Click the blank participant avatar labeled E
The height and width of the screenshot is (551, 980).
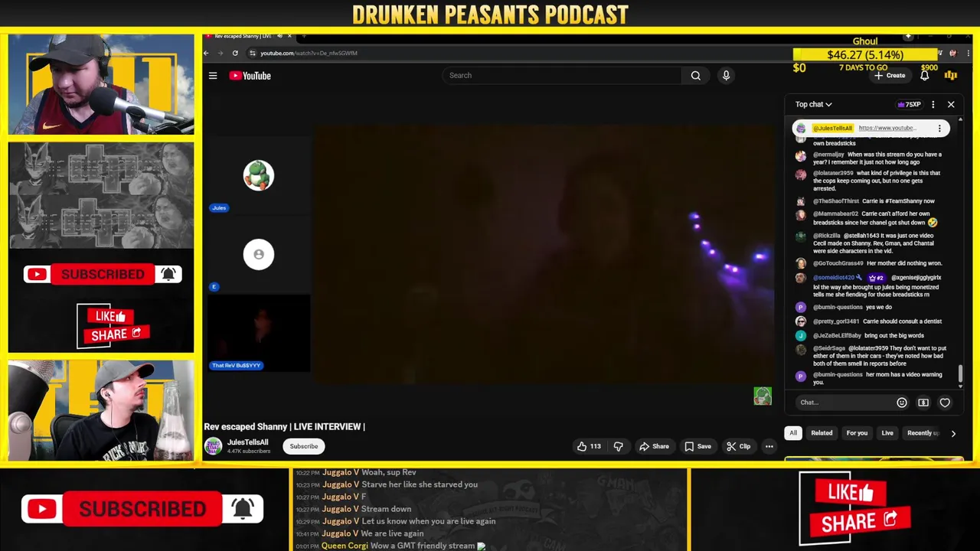coord(259,255)
